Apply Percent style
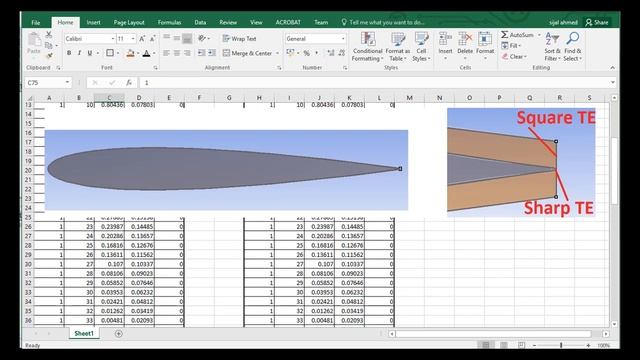Viewport: 640px width, 360px height. coord(307,53)
